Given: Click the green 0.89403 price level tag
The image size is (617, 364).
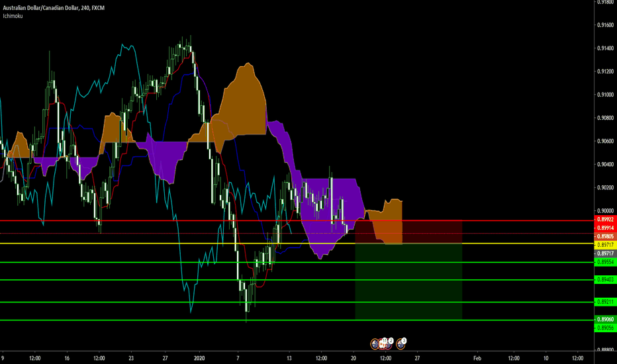Looking at the screenshot, I should pyautogui.click(x=604, y=280).
